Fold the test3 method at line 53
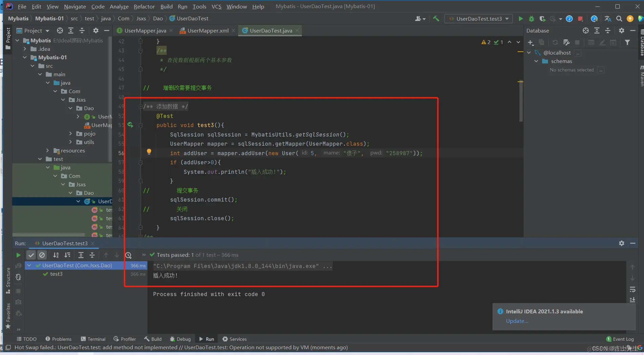 click(141, 125)
